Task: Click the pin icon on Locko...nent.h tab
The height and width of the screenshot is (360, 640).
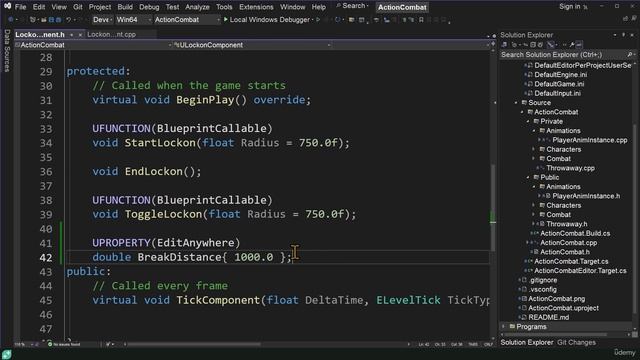Action: [71, 35]
